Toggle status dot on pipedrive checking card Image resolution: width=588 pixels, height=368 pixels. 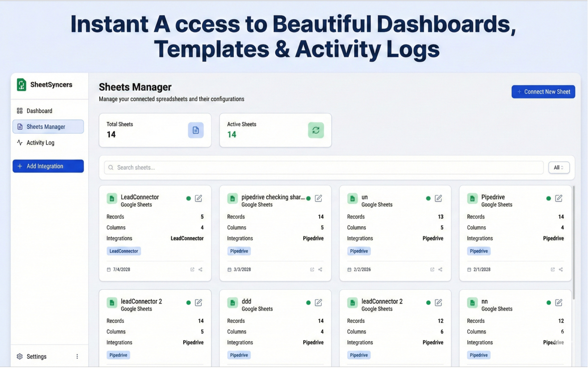point(308,198)
